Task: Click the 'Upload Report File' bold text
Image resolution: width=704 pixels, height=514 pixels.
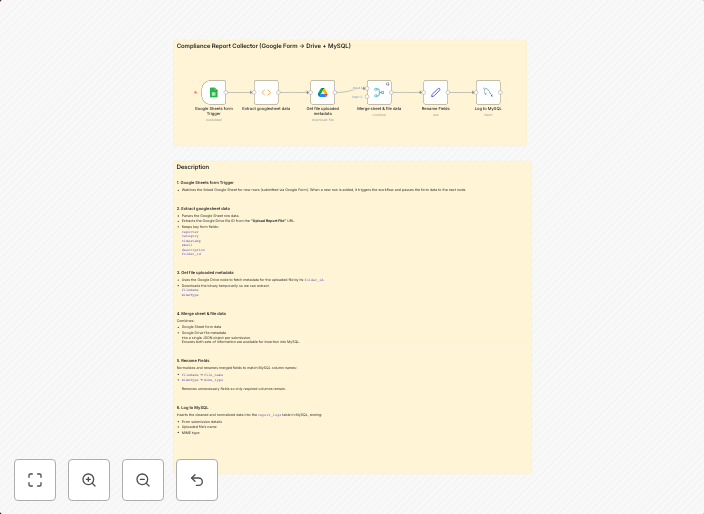Action: point(268,221)
